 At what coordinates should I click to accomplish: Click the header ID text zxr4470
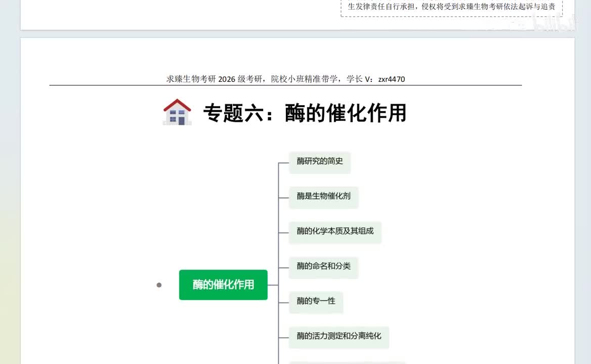[x=392, y=79]
